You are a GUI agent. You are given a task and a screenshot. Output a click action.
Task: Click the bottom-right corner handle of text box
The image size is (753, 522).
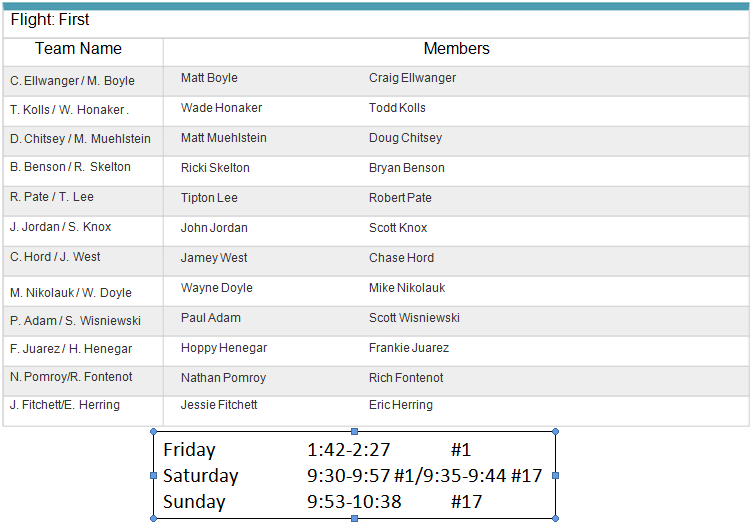555,518
